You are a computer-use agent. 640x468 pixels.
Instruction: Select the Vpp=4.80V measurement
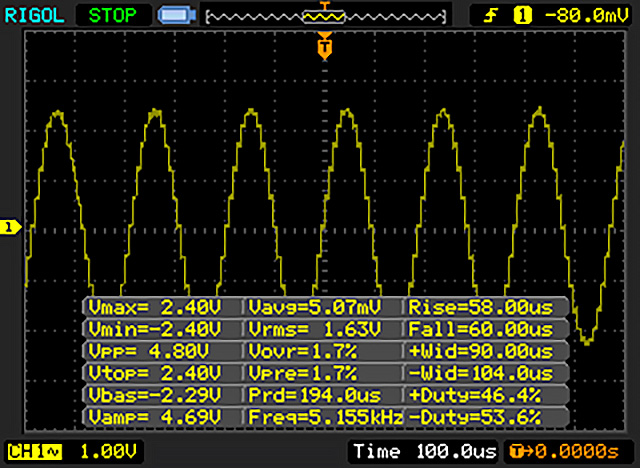[x=163, y=350]
